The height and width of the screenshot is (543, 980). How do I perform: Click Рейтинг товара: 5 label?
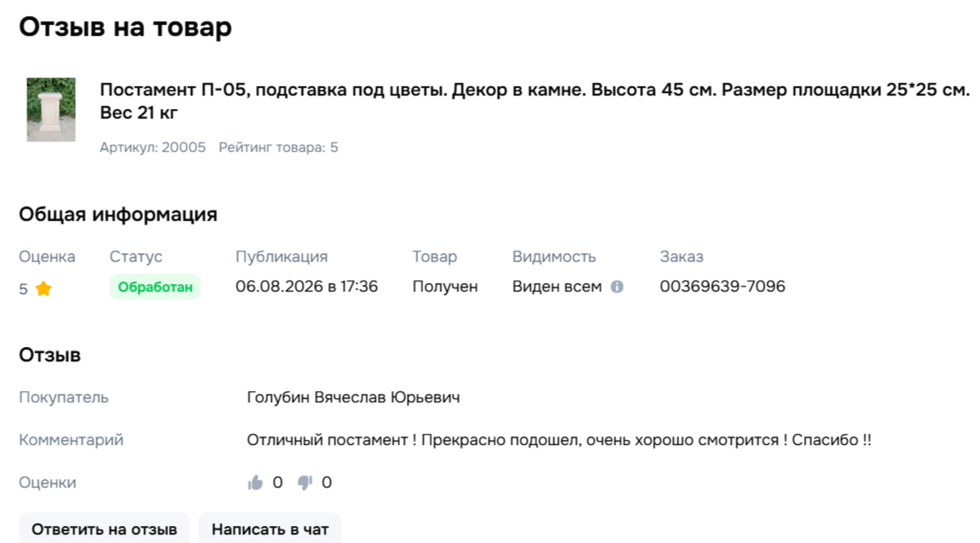(278, 147)
